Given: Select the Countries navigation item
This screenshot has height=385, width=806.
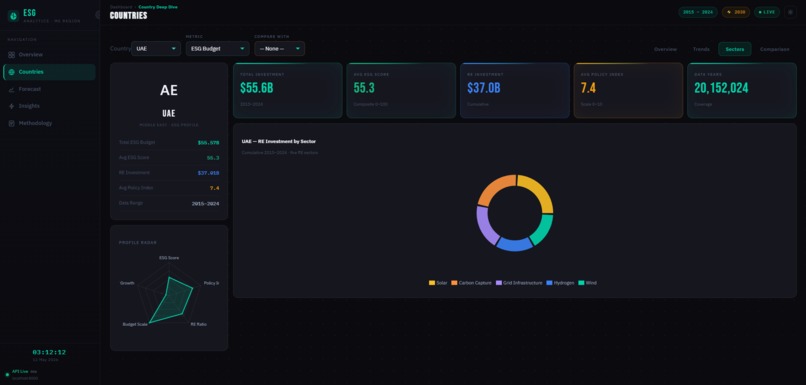Looking at the screenshot, I should [x=49, y=72].
